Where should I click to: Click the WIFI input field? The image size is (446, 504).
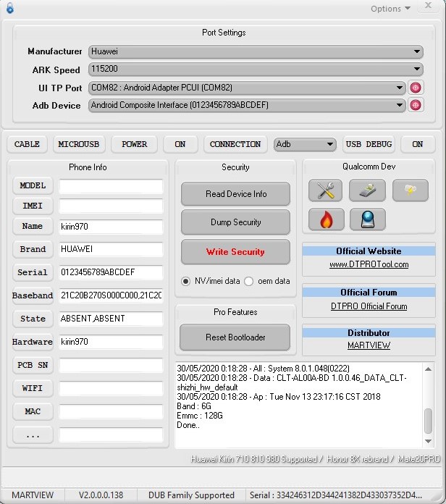[111, 389]
